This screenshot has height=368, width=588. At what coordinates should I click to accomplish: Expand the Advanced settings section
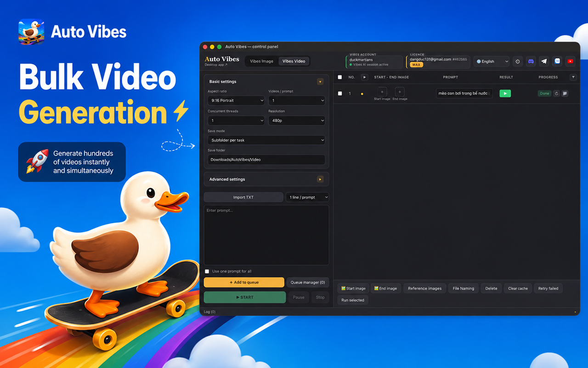[x=320, y=179]
